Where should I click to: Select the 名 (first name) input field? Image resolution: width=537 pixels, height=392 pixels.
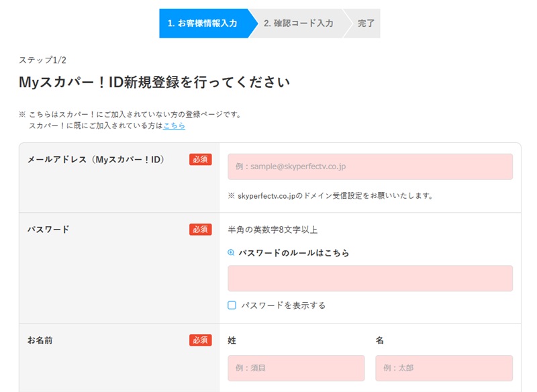[444, 368]
